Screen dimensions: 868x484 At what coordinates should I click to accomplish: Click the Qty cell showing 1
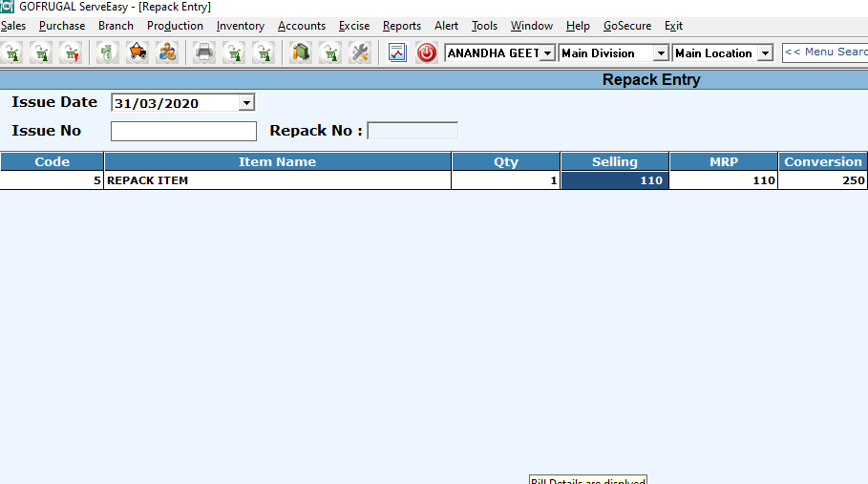click(505, 180)
